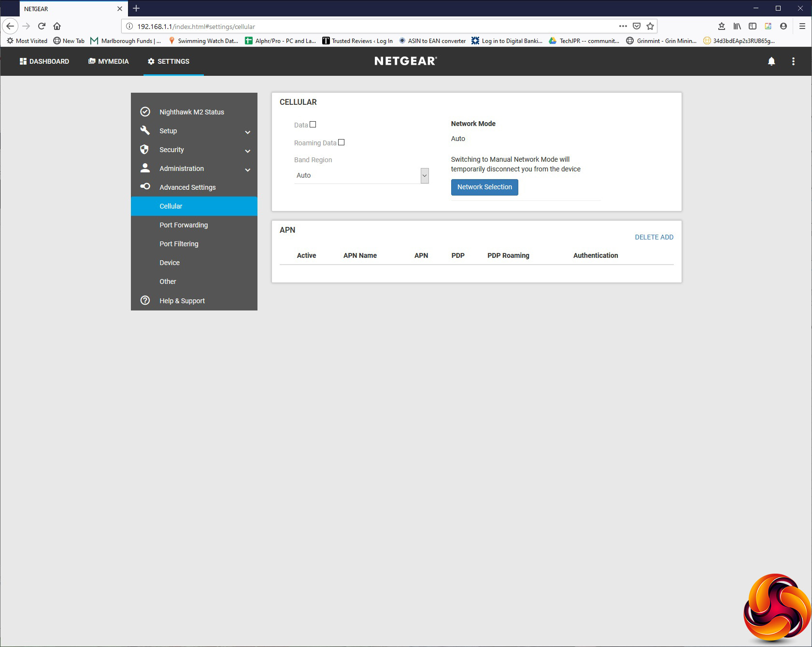Open the TechJPR community bookmark

coord(584,41)
